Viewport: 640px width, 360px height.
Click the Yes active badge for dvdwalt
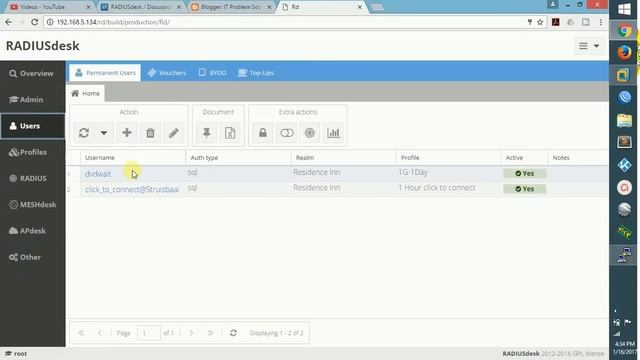(x=524, y=173)
